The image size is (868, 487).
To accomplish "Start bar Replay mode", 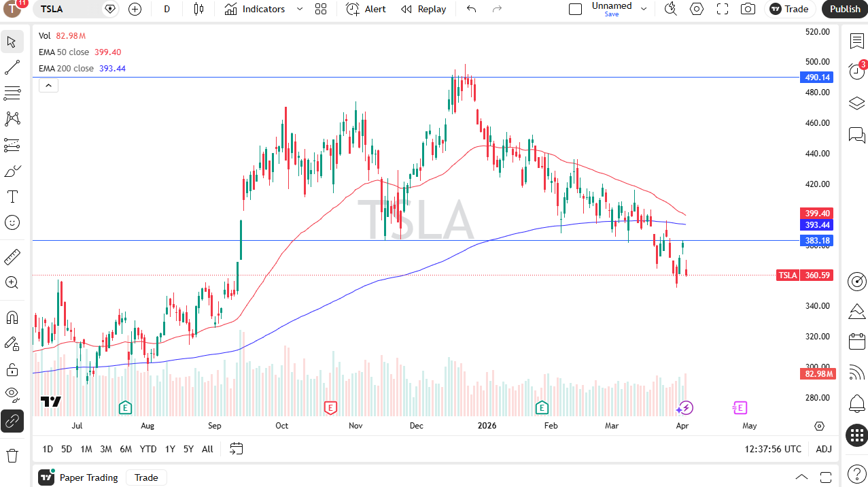I will pos(423,9).
